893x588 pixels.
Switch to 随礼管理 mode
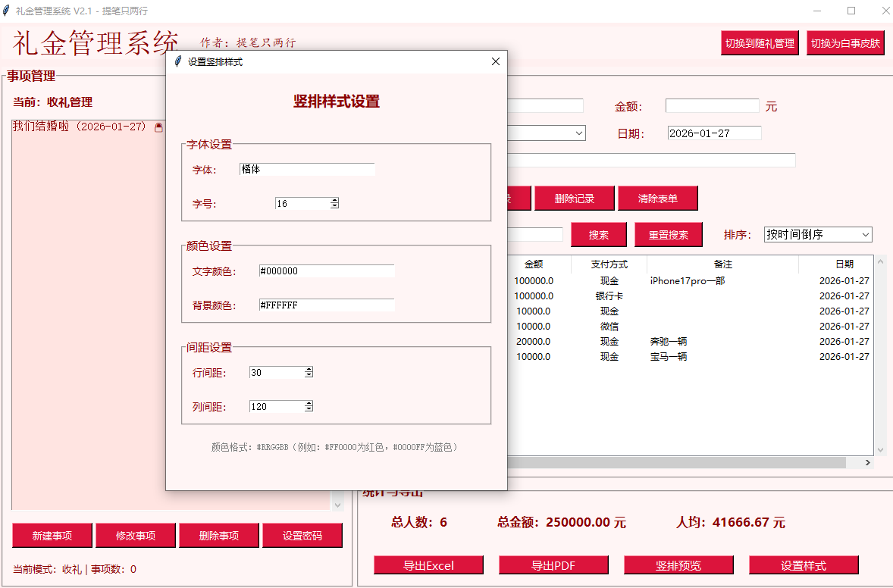(760, 42)
